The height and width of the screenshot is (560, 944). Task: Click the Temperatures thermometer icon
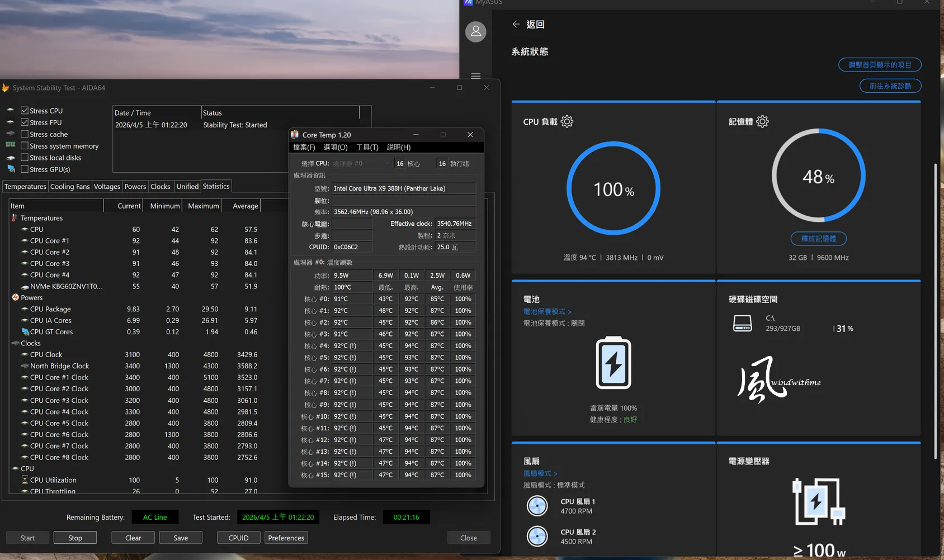(x=15, y=218)
